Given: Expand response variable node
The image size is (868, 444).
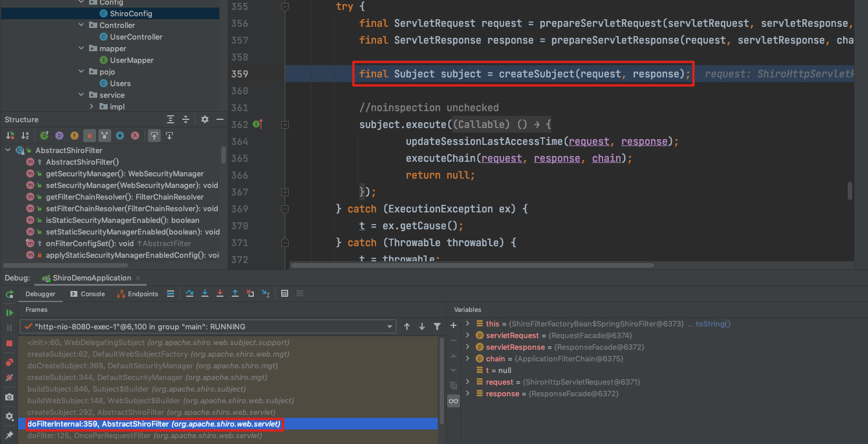Looking at the screenshot, I should (467, 393).
